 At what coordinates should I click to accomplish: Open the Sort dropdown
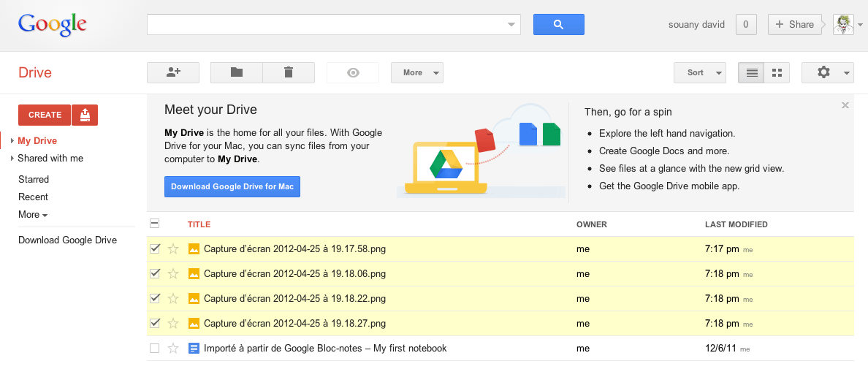(700, 72)
